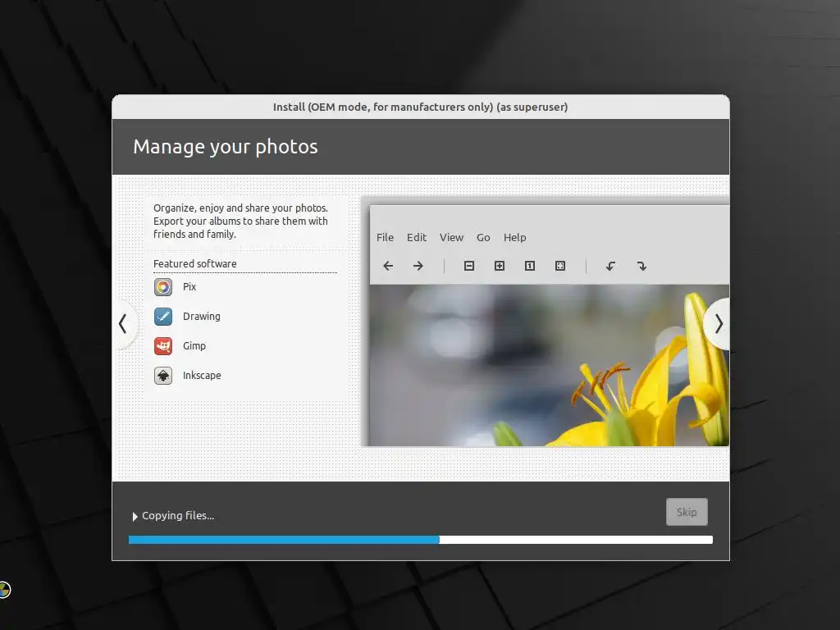Screen dimensions: 840x630
Task: Click the Pix app icon
Action: coord(163,287)
